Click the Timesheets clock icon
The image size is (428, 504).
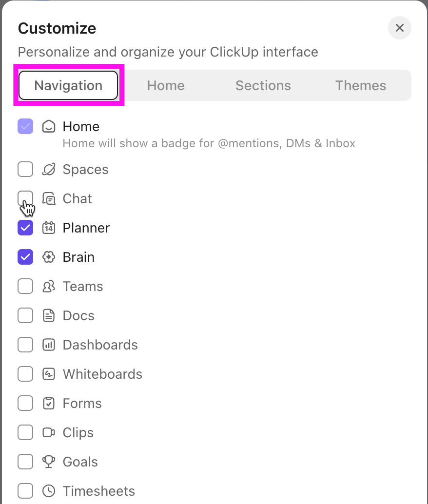tap(49, 491)
